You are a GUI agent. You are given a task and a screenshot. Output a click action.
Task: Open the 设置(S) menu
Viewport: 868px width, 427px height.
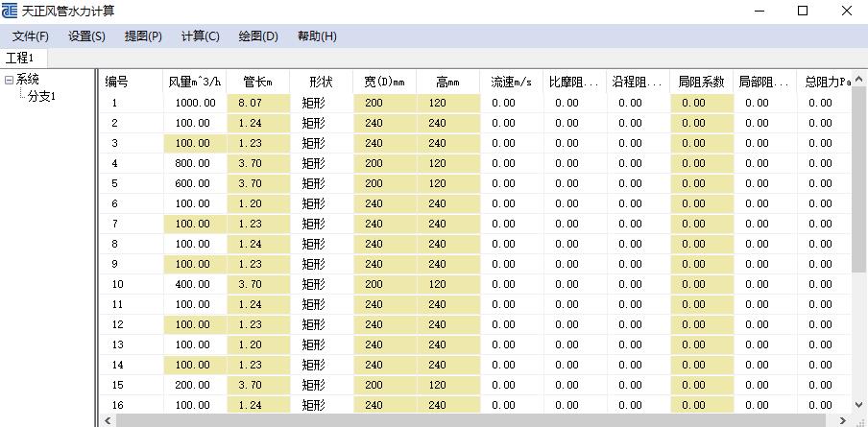[86, 36]
